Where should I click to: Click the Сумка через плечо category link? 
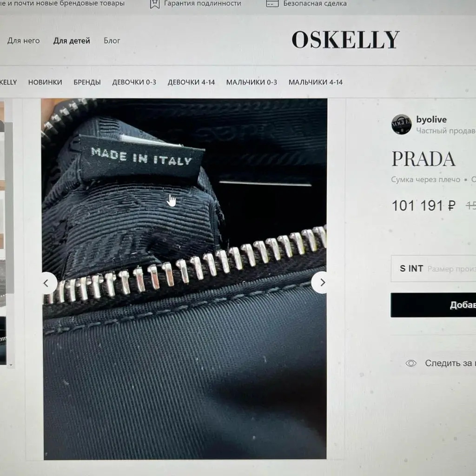point(426,179)
